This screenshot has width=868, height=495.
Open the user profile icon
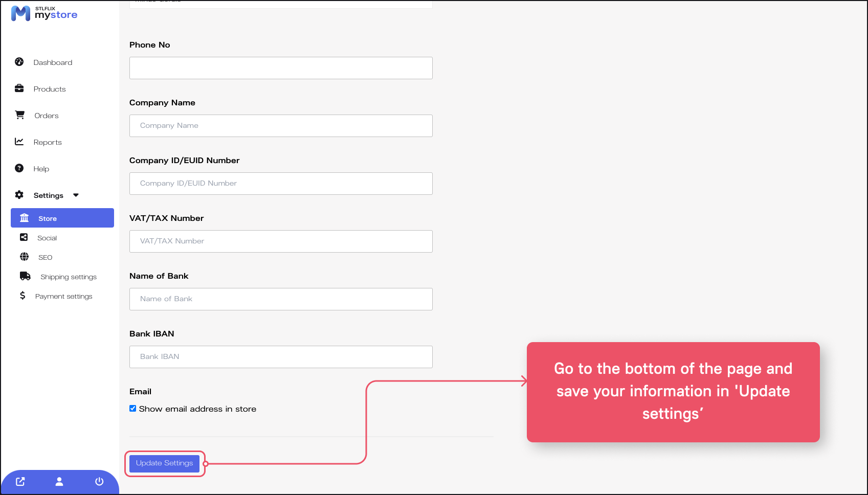(x=59, y=482)
